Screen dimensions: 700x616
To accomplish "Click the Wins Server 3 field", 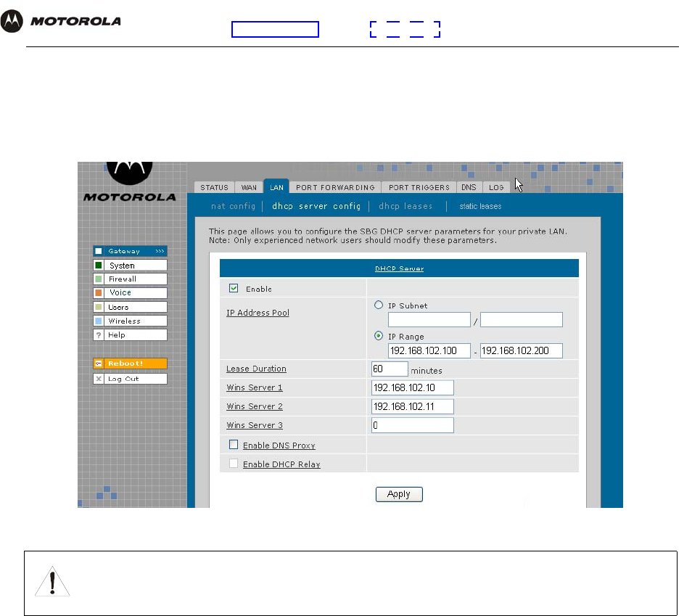I will [413, 425].
